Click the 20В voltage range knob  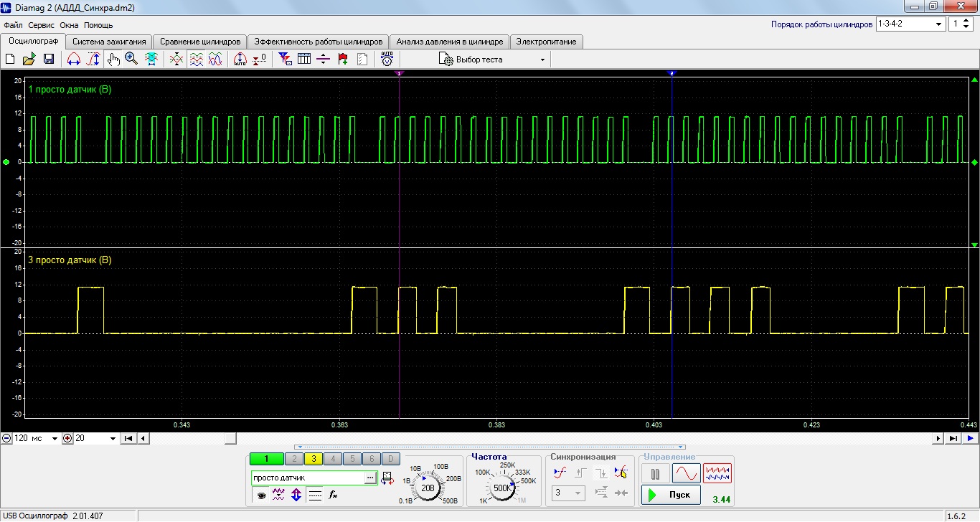[428, 488]
